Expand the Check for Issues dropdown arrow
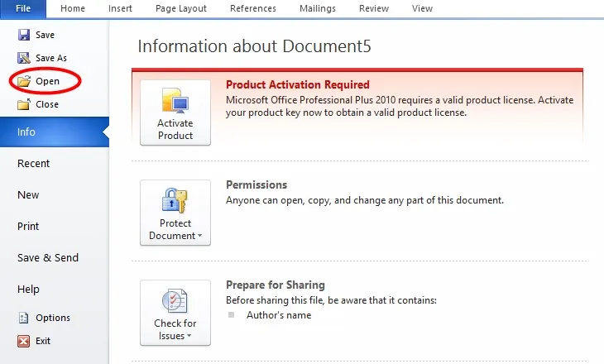This screenshot has width=604, height=364. click(x=189, y=336)
